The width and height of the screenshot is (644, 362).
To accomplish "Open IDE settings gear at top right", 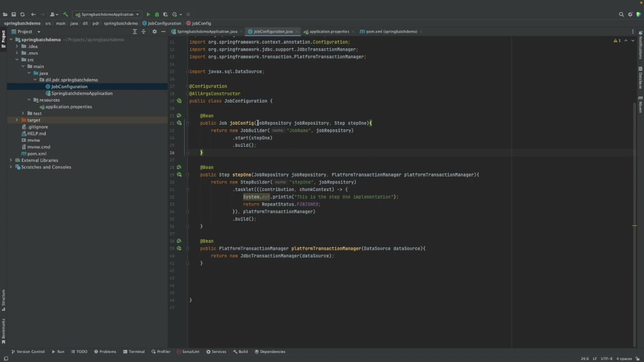I will pos(630,15).
